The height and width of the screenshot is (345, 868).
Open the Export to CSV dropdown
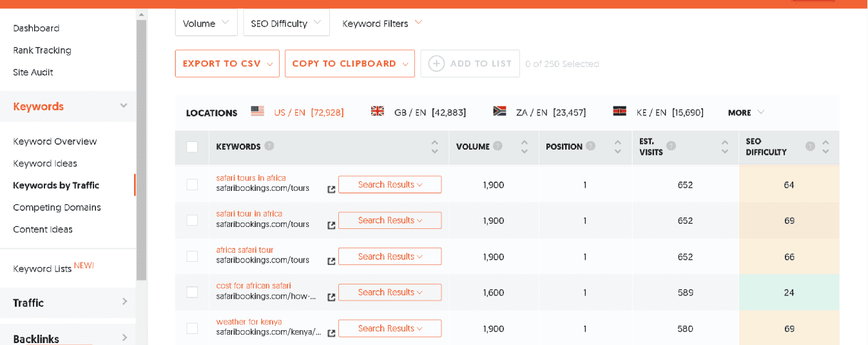pos(227,63)
